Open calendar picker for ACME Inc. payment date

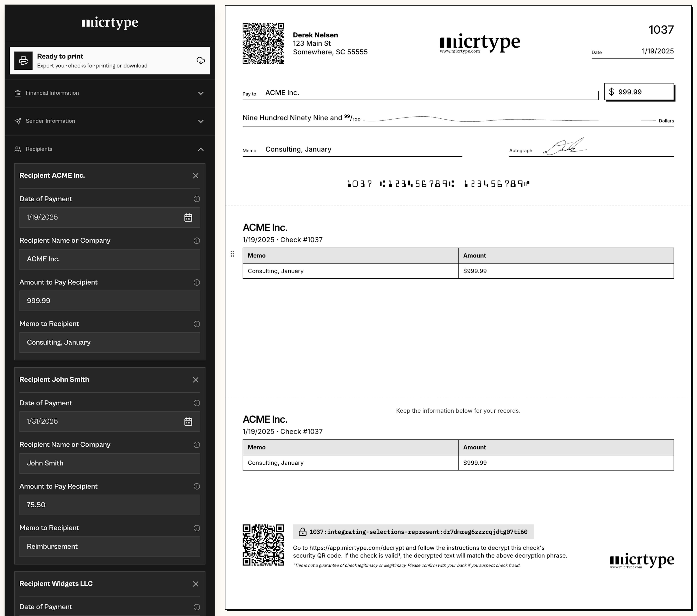point(188,218)
